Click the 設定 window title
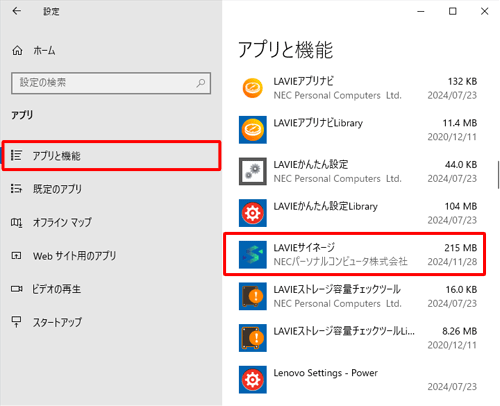The image size is (500, 406). [x=51, y=11]
